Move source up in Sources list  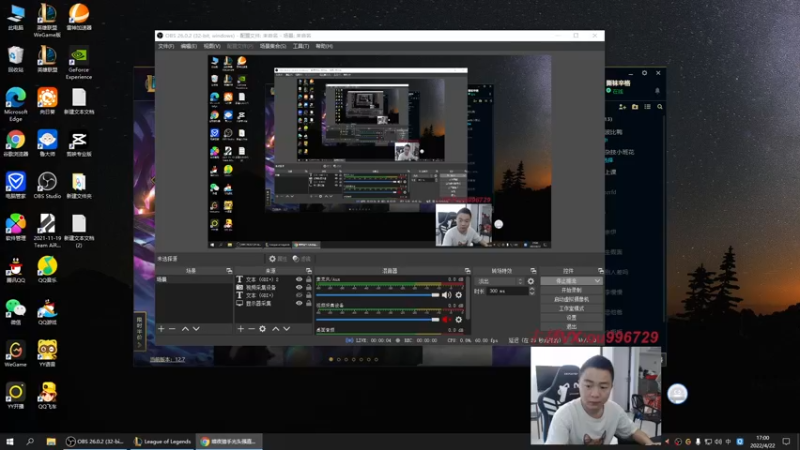[x=276, y=329]
